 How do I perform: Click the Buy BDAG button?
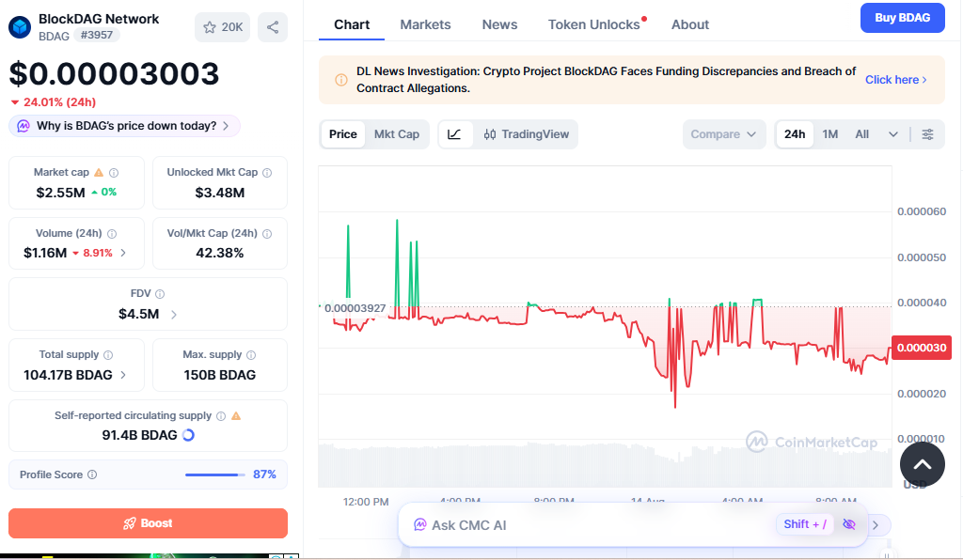902,18
